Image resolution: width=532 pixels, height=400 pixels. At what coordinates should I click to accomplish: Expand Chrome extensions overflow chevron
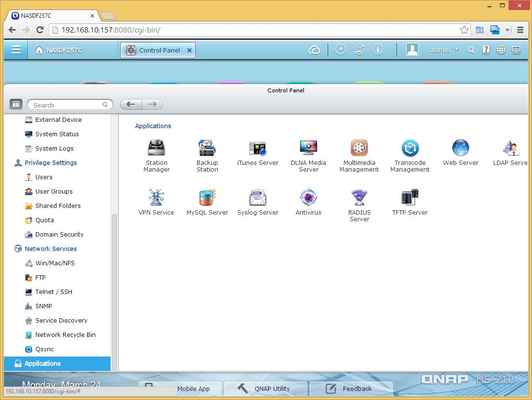[507, 30]
